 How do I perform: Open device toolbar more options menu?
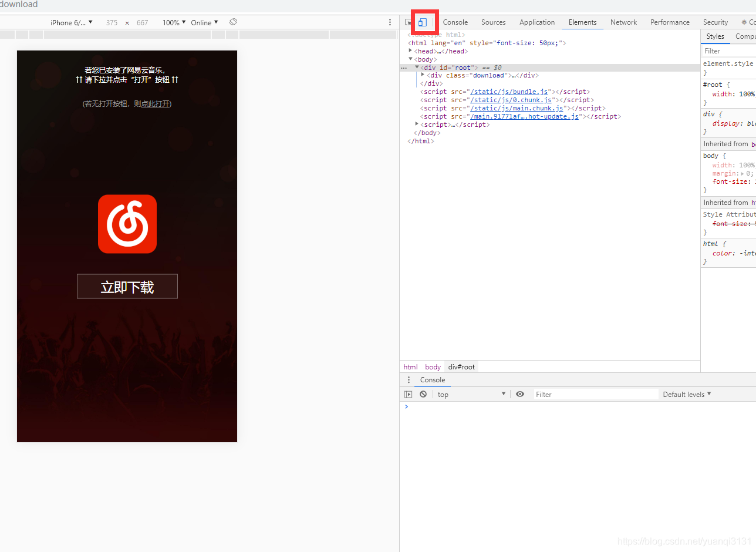pos(390,22)
